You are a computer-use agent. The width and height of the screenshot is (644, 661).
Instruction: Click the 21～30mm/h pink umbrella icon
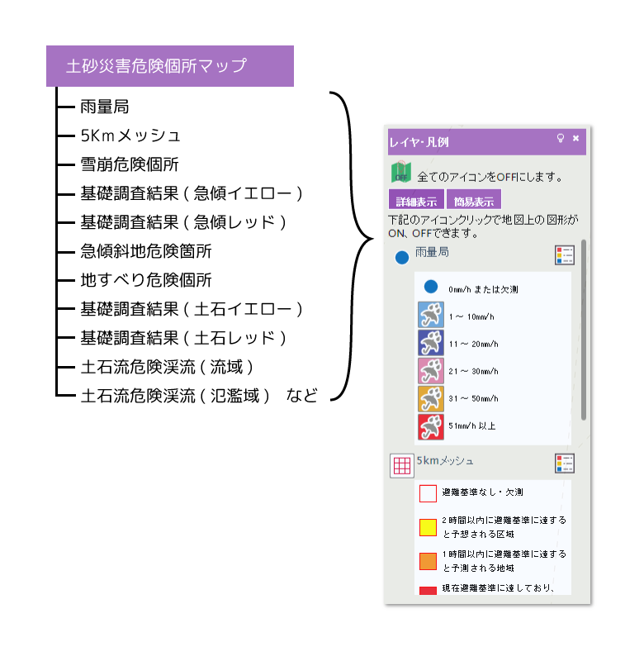coord(431,370)
